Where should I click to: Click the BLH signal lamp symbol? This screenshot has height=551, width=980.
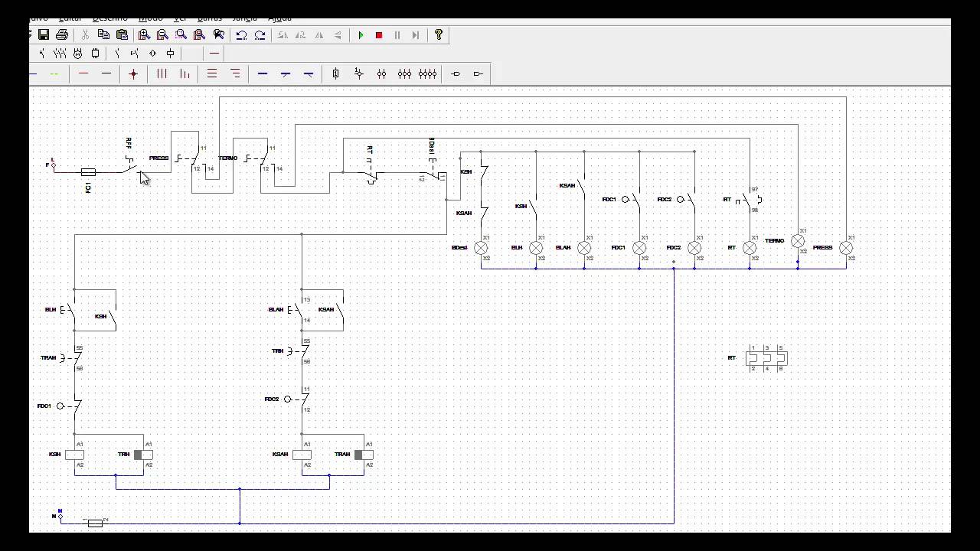click(536, 248)
